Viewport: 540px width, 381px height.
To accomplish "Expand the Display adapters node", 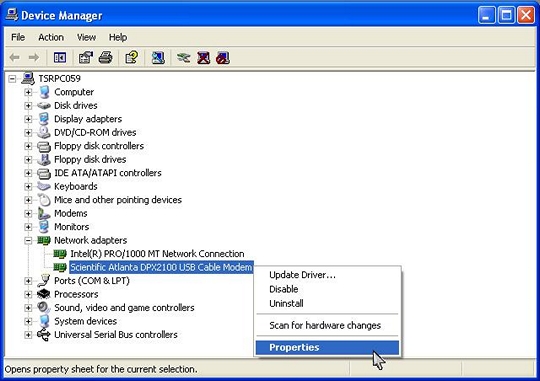I will click(x=28, y=119).
